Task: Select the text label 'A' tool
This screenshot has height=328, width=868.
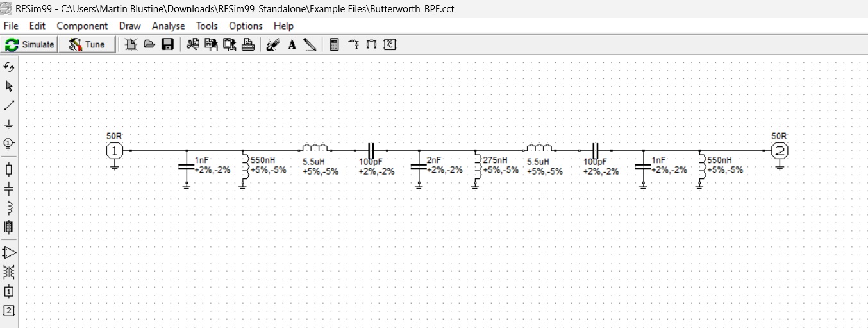Action: tap(292, 44)
